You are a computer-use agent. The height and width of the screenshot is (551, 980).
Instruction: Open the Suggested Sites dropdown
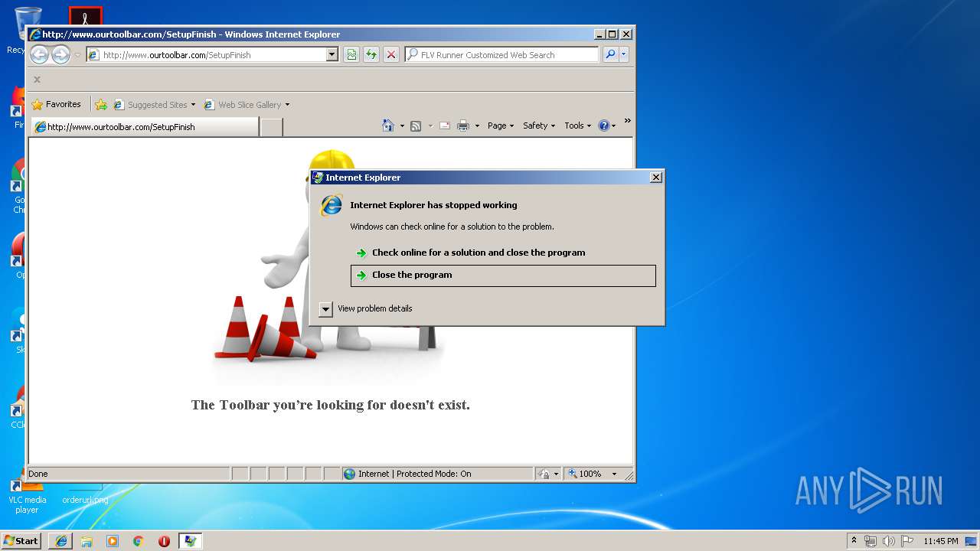[x=155, y=105]
